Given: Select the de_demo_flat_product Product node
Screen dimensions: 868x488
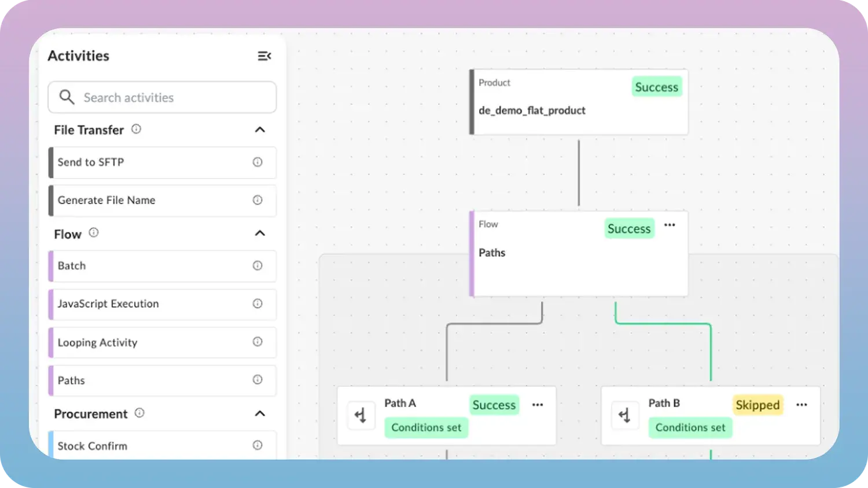Looking at the screenshot, I should (579, 102).
